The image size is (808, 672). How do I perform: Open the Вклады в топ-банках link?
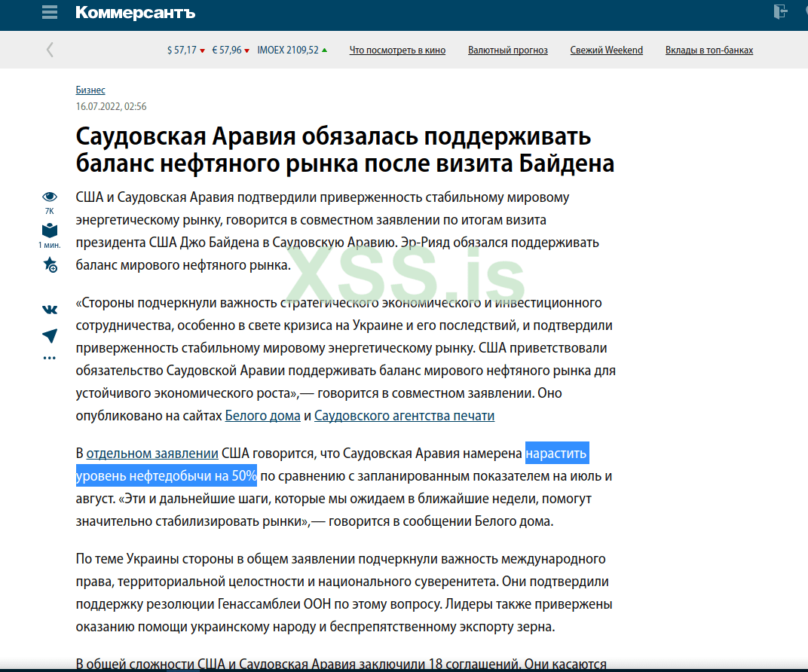709,50
